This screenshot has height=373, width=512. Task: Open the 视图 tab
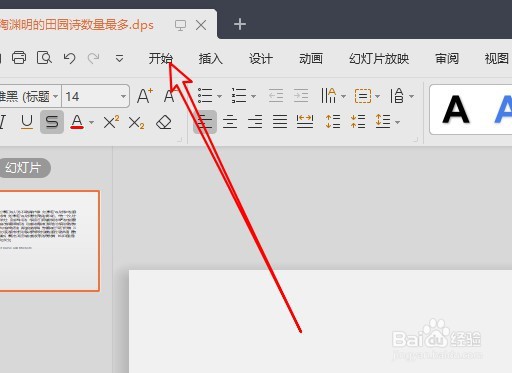tap(497, 59)
